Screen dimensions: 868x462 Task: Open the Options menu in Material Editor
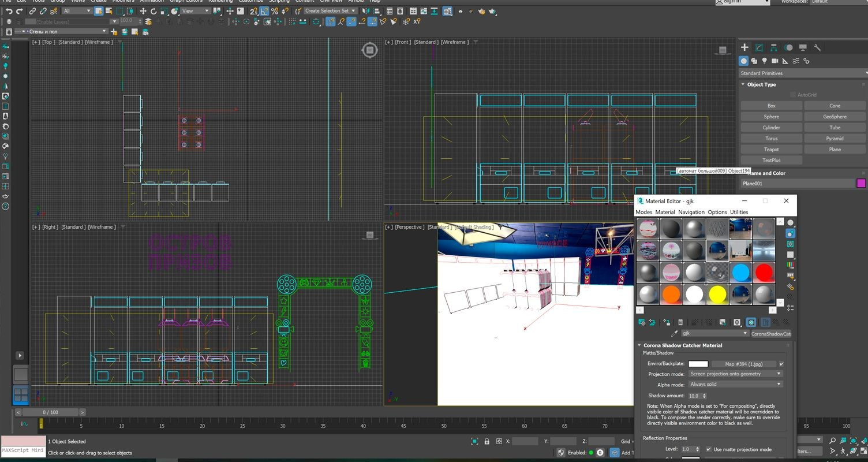tap(717, 212)
